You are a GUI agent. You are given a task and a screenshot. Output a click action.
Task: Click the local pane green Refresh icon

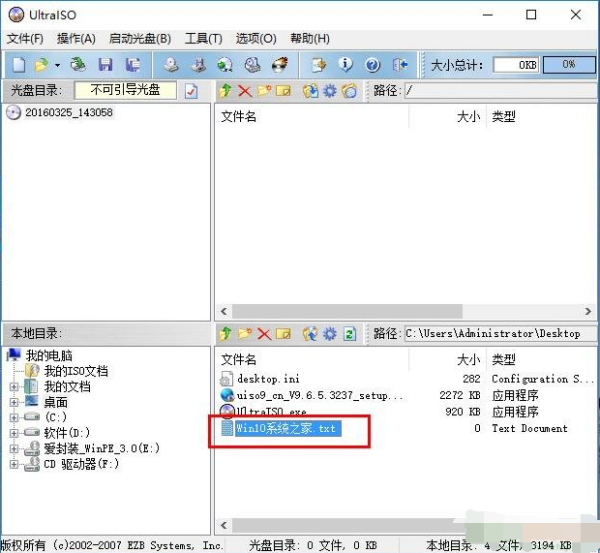pos(349,334)
